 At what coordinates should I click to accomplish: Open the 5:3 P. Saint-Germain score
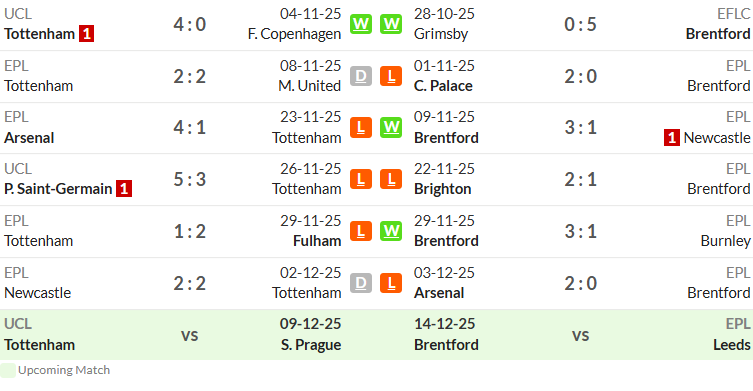coord(190,179)
